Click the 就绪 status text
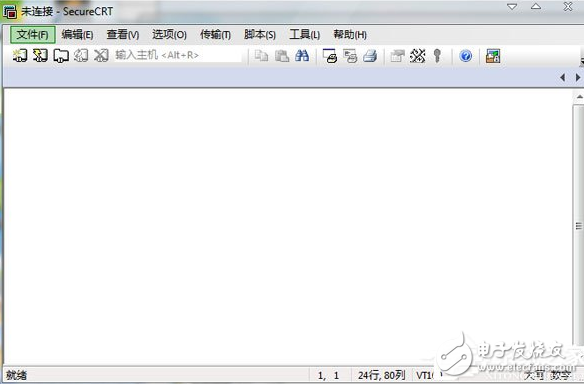Viewport: 584px width, 384px height. pyautogui.click(x=16, y=375)
